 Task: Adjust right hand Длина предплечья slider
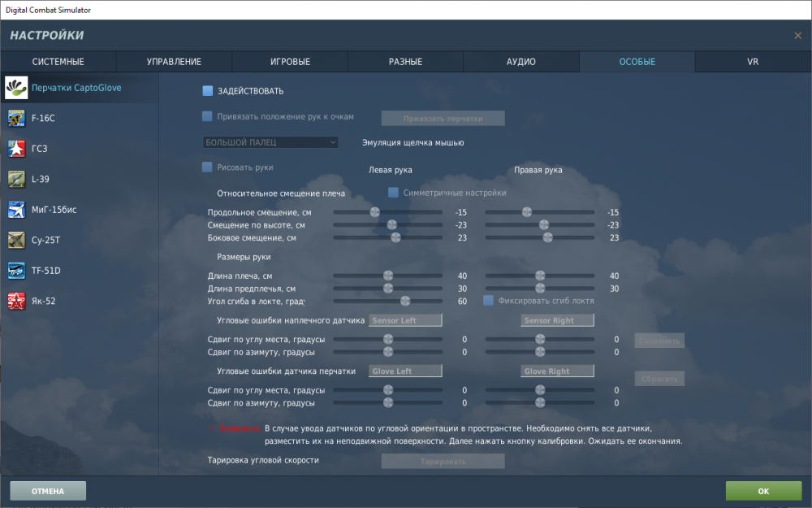540,289
